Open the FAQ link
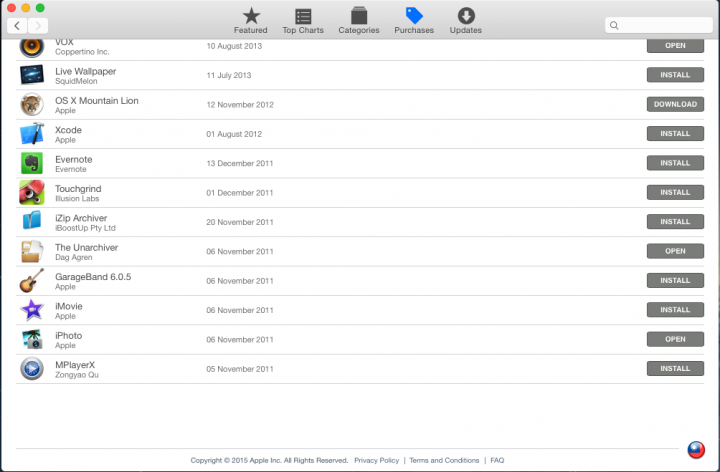 (497, 460)
